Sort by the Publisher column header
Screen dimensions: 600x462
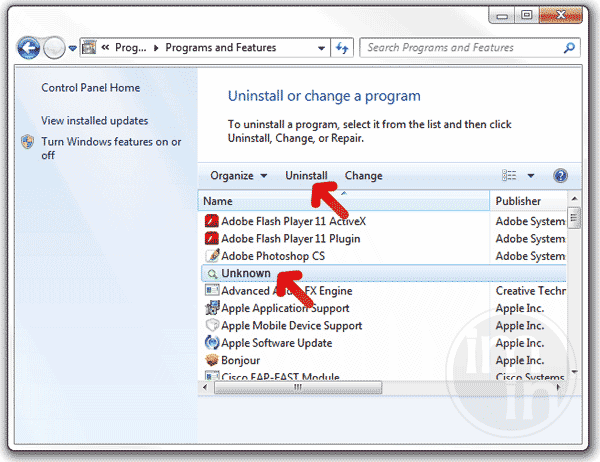coord(528,201)
